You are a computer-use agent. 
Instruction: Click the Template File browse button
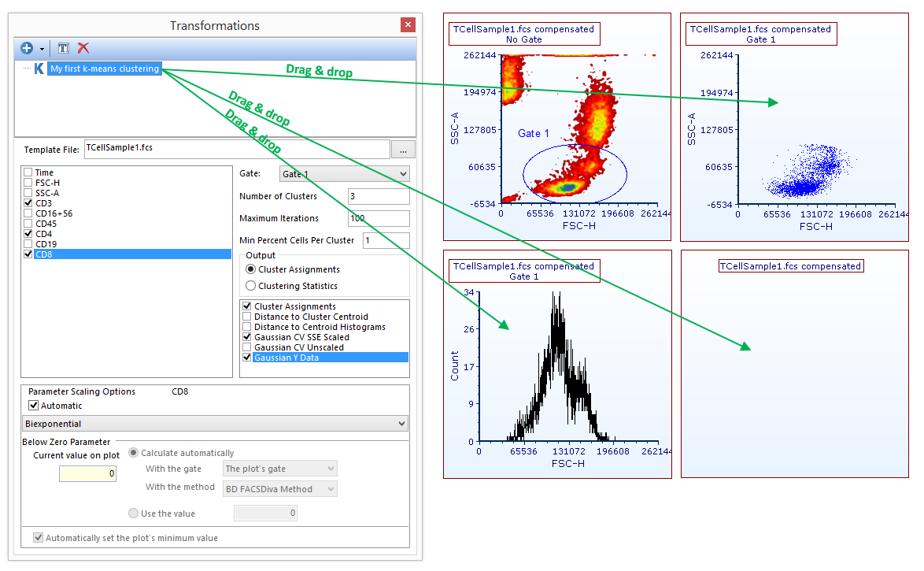403,150
